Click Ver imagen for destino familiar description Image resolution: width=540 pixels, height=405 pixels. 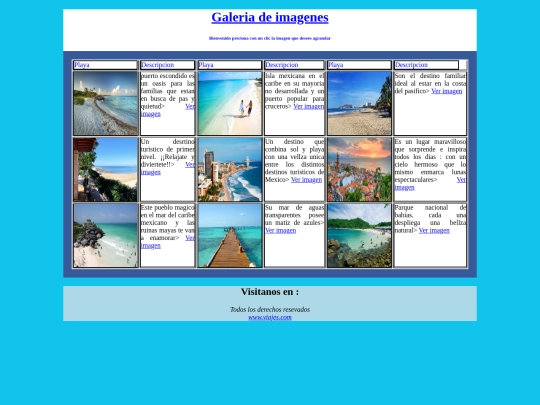pyautogui.click(x=447, y=91)
